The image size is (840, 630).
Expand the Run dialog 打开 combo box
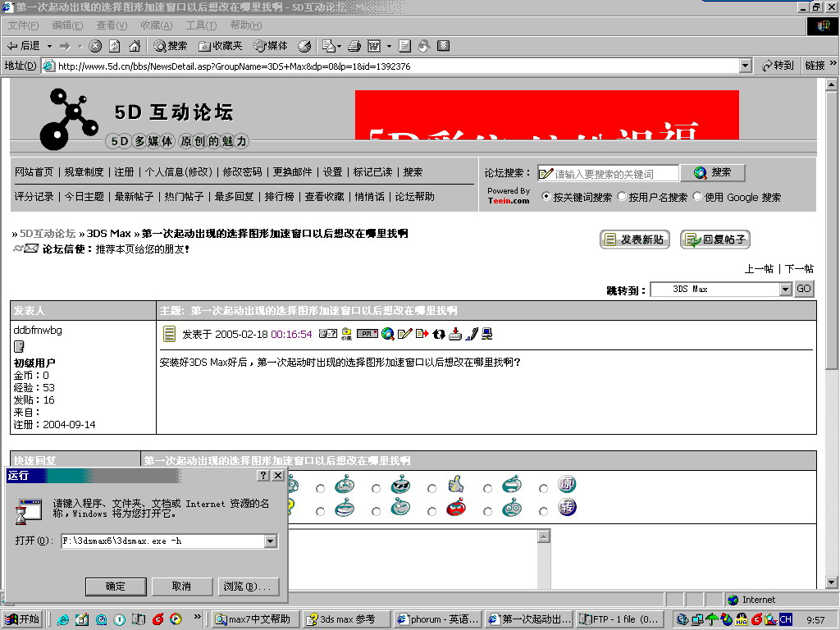[x=271, y=541]
